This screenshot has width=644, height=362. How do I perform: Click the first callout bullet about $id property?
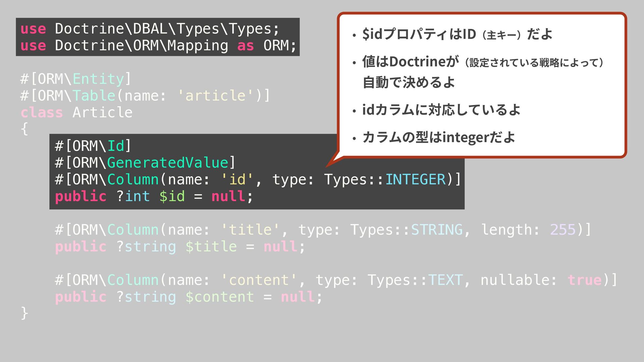pyautogui.click(x=457, y=34)
